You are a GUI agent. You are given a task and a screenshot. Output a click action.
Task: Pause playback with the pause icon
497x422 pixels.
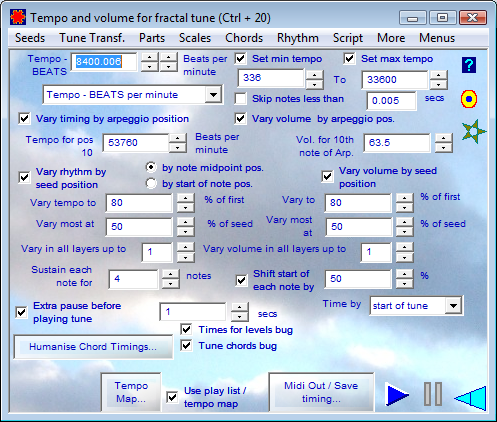[x=433, y=394]
